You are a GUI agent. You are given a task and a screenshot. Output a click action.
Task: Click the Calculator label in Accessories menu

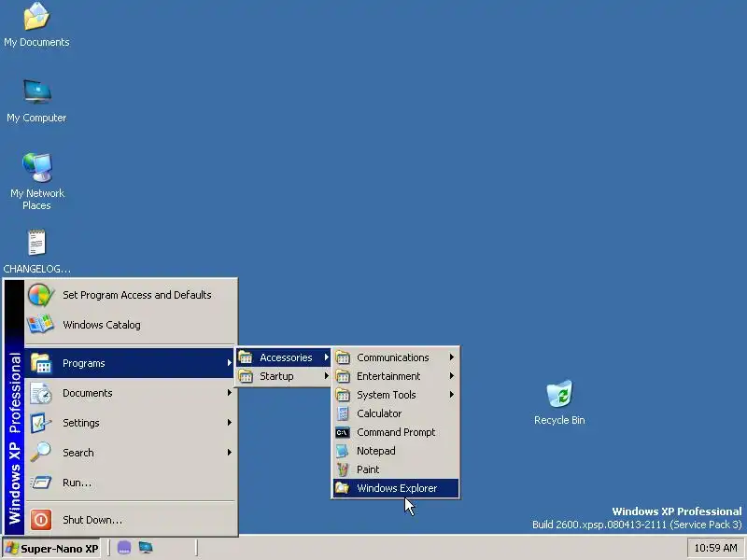379,413
